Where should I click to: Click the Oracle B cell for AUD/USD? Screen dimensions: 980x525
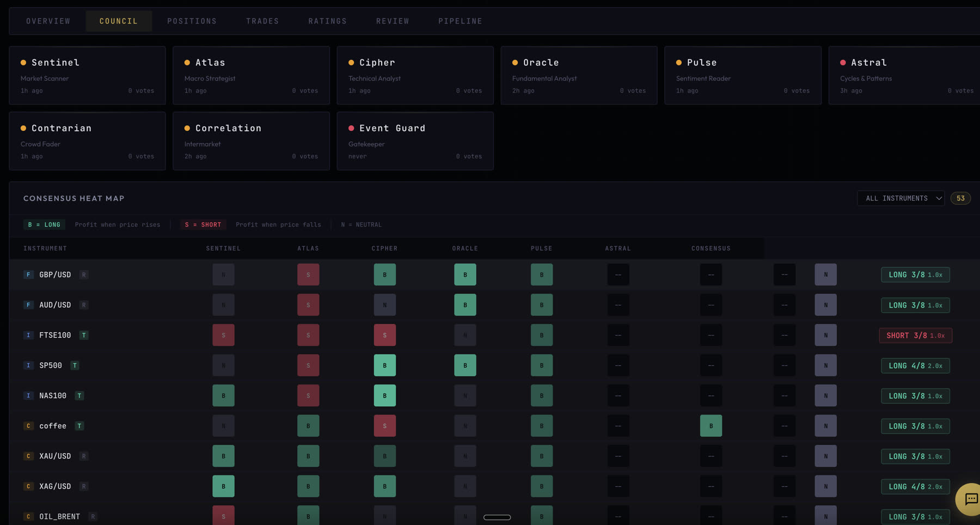tap(465, 305)
